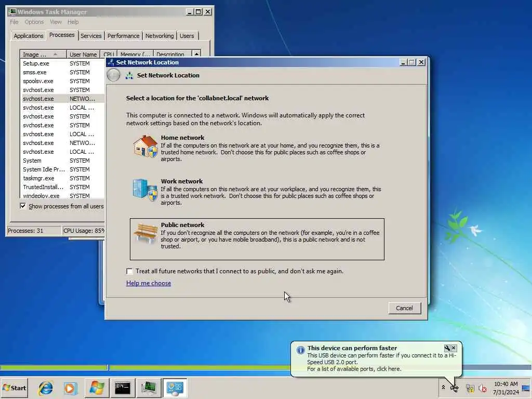Sort processes by the CPU column
532x399 pixels.
109,54
